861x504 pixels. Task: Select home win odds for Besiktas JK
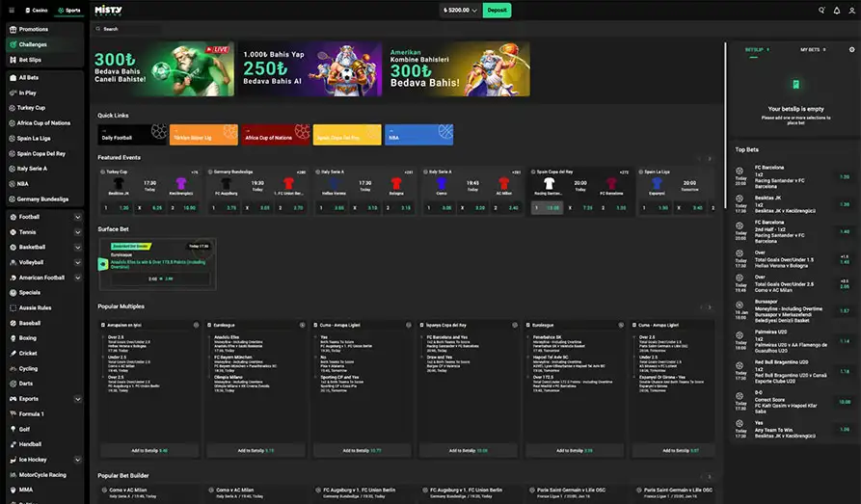pyautogui.click(x=117, y=208)
